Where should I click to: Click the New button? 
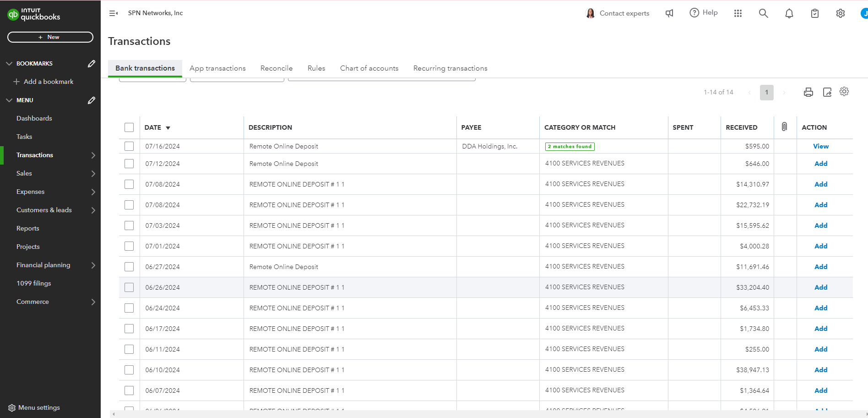[50, 37]
